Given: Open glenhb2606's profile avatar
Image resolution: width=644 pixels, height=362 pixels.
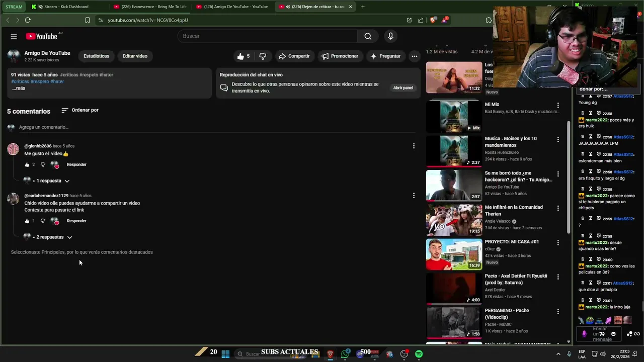Looking at the screenshot, I should [x=13, y=149].
